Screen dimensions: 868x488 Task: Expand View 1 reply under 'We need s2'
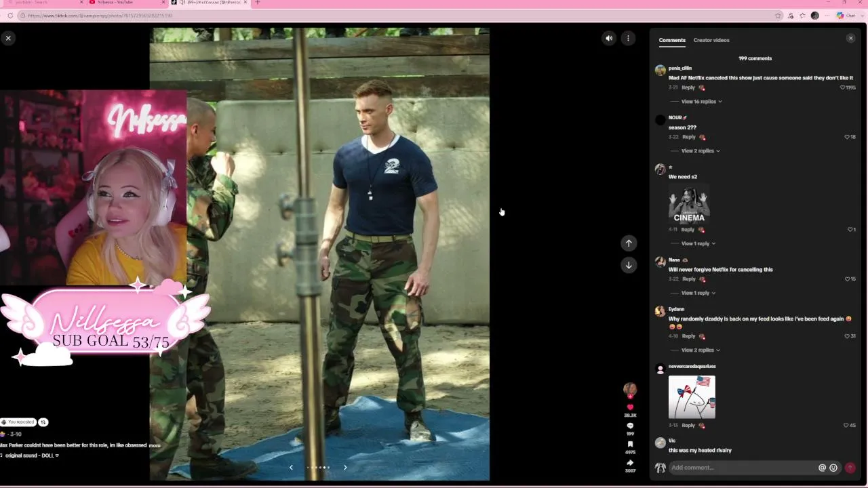pos(698,244)
